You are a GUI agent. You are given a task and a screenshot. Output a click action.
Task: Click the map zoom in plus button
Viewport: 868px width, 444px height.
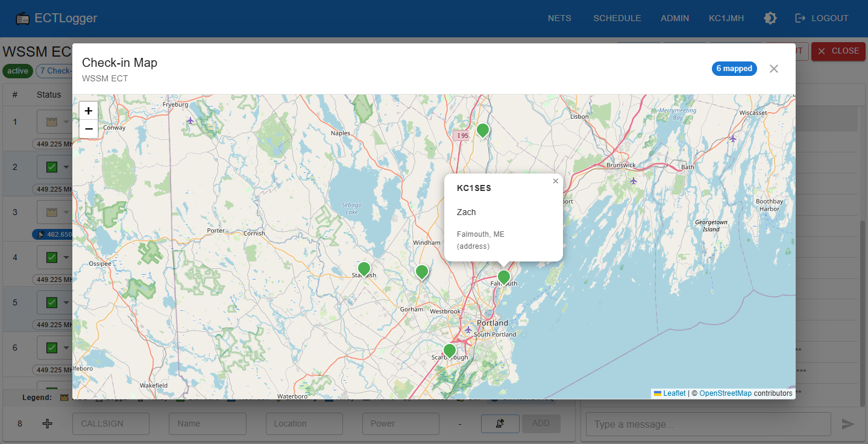pyautogui.click(x=89, y=111)
